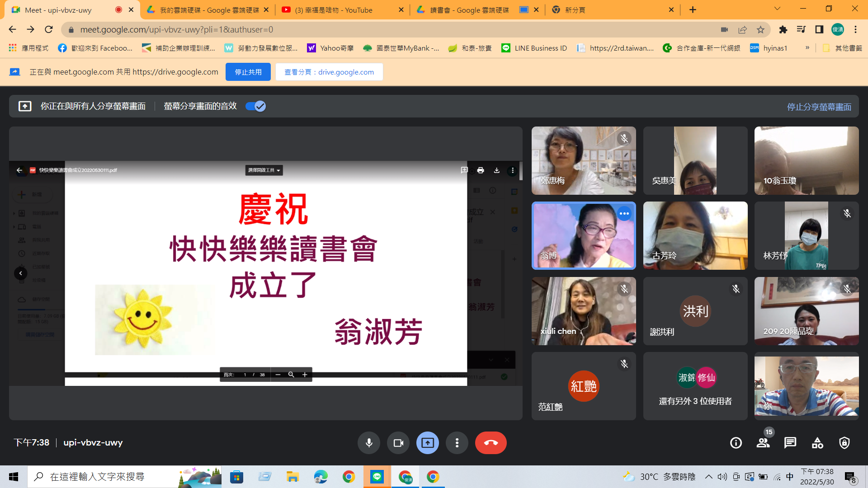Open more options three-dot menu
The width and height of the screenshot is (868, 488).
[x=457, y=443]
